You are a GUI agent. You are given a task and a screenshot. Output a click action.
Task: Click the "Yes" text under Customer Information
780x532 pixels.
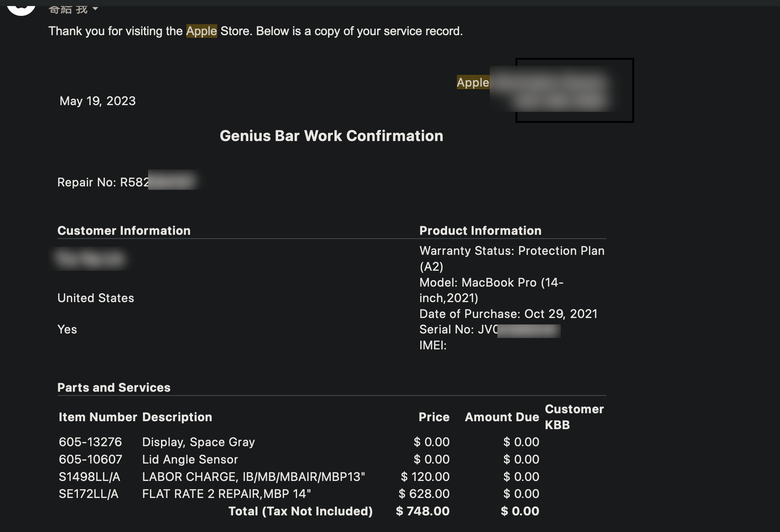tap(67, 329)
